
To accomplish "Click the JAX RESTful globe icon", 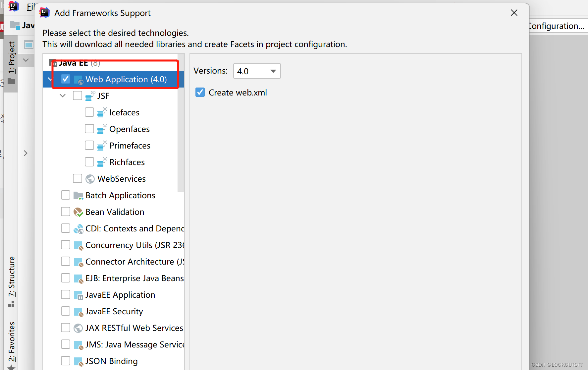I will tap(78, 328).
